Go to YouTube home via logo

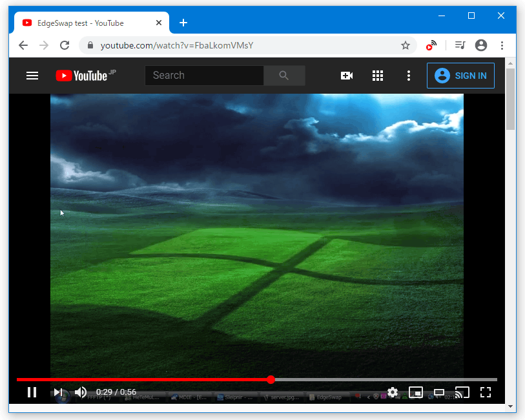coord(86,76)
